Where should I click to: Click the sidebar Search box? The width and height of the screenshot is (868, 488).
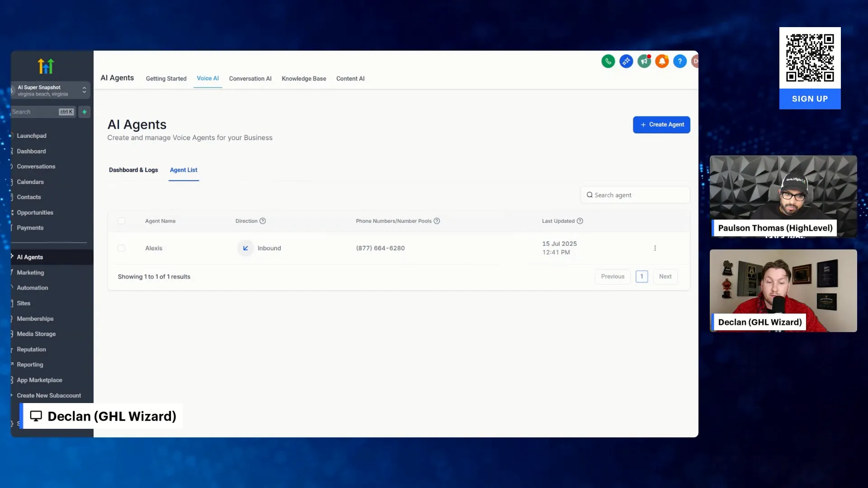[x=43, y=112]
